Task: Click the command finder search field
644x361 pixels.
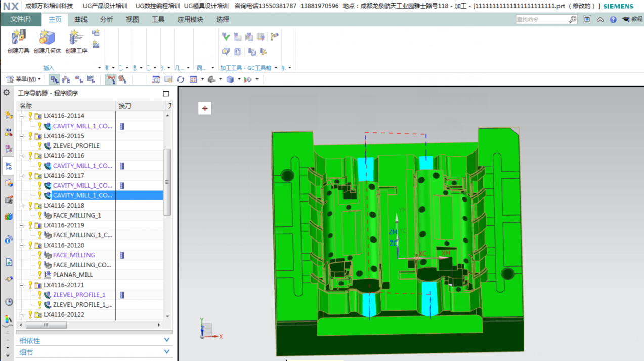Action: point(541,20)
